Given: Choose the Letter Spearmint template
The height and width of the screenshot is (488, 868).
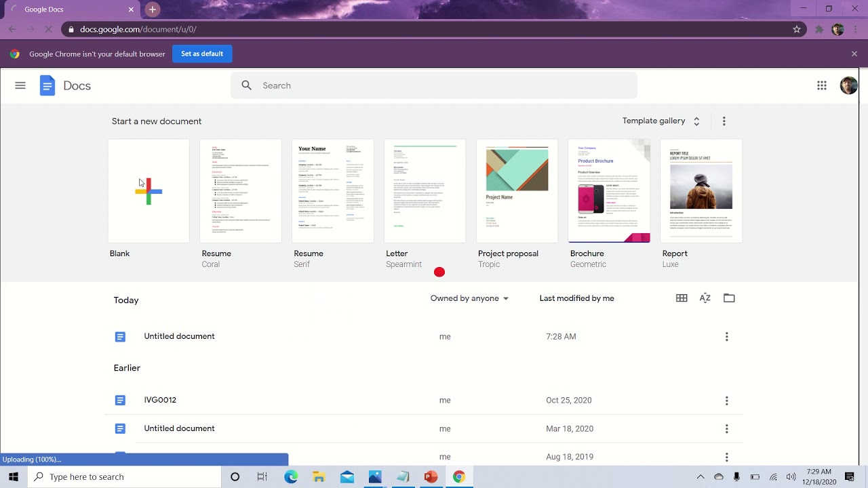Looking at the screenshot, I should coord(425,191).
